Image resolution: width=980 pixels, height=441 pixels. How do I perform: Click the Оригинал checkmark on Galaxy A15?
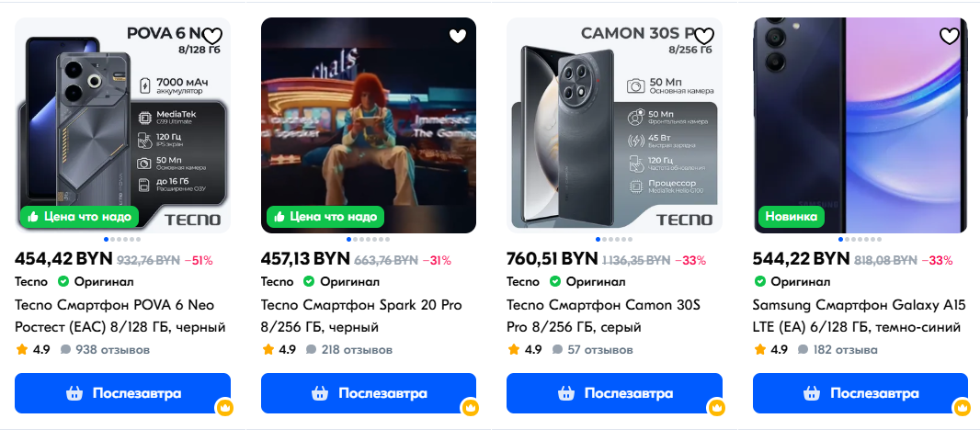click(759, 282)
